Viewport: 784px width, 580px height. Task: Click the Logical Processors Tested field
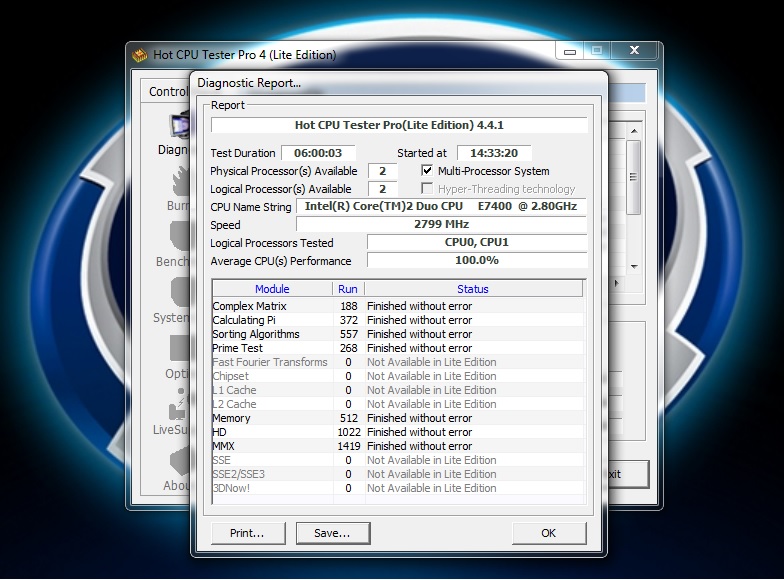[x=477, y=242]
